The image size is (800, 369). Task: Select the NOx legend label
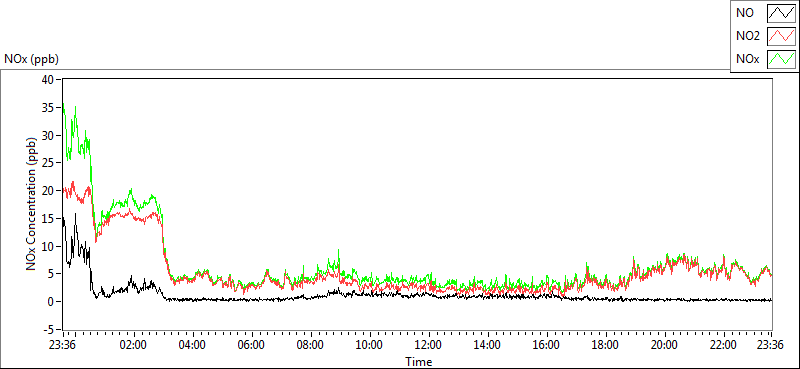748,59
